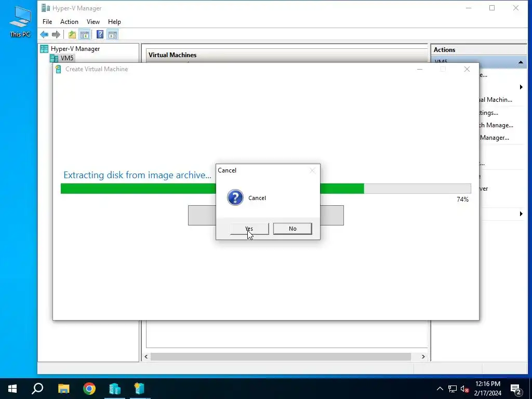Open the '...tings...' action in Actions pane
This screenshot has height=399, width=532.
[488, 113]
